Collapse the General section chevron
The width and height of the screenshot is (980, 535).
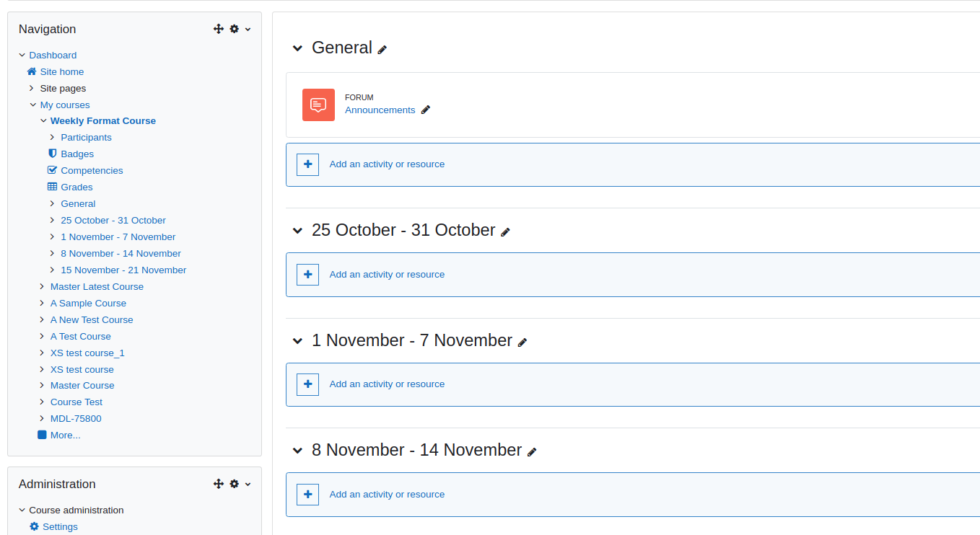(297, 48)
